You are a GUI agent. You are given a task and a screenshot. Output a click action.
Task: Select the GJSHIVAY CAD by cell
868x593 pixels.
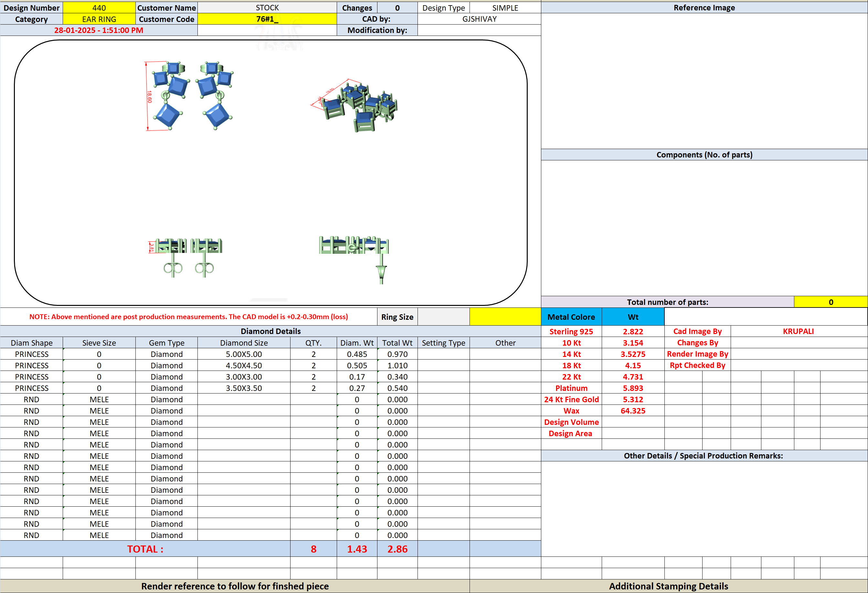pyautogui.click(x=479, y=19)
